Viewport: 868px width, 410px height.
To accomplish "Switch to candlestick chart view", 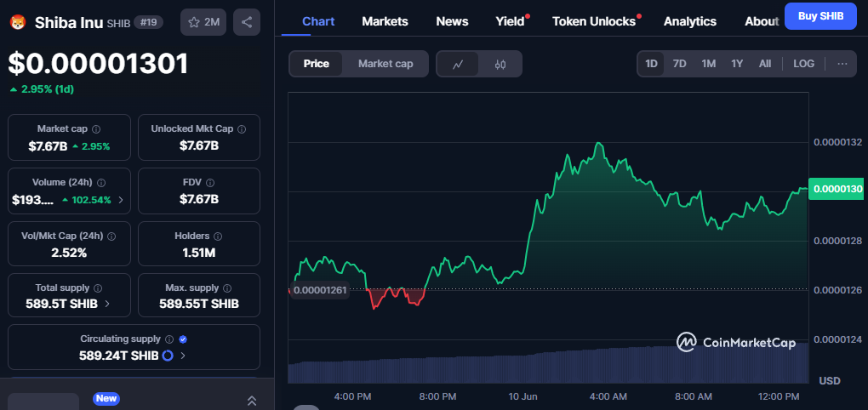I will pos(500,64).
